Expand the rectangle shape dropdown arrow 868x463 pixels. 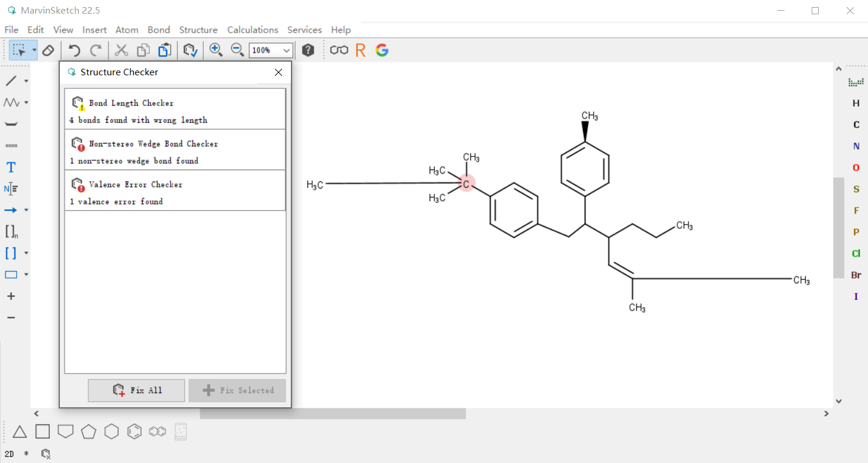26,274
